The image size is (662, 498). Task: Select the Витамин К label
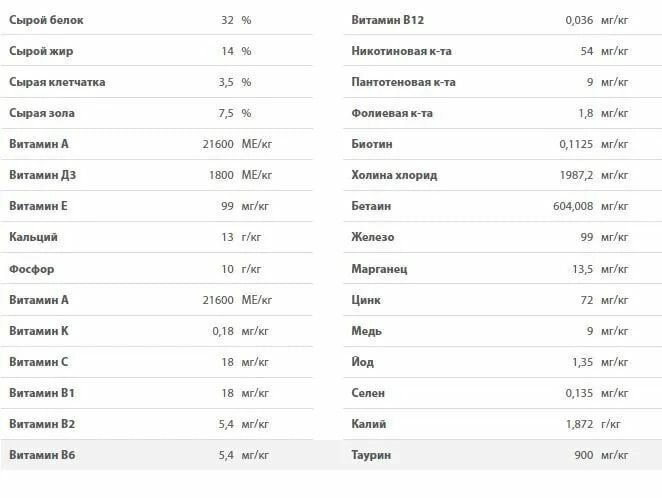39,331
